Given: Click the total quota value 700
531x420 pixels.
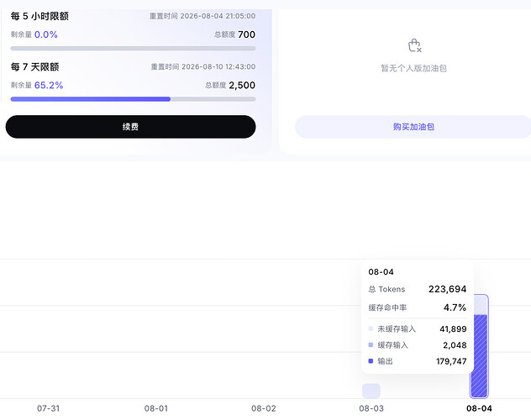Looking at the screenshot, I should pyautogui.click(x=246, y=34).
